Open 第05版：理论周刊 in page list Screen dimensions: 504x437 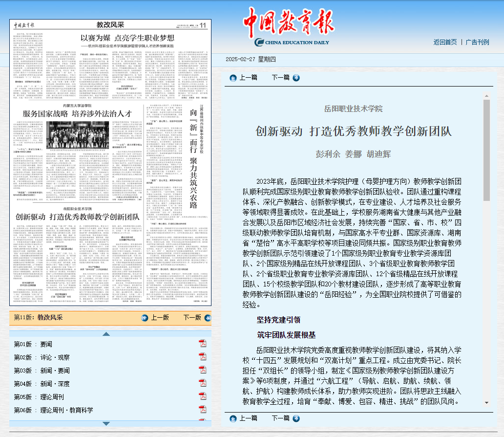point(39,397)
